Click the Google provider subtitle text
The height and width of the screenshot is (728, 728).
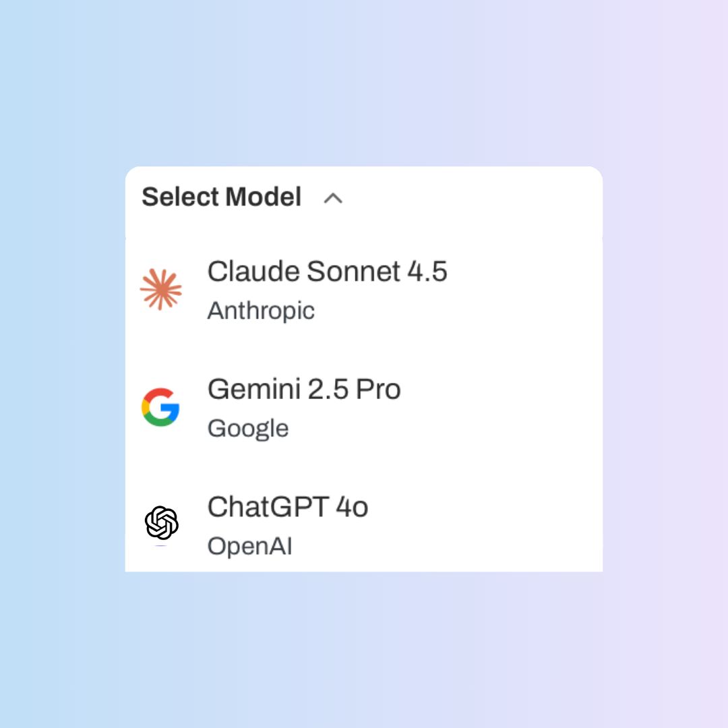(x=248, y=429)
